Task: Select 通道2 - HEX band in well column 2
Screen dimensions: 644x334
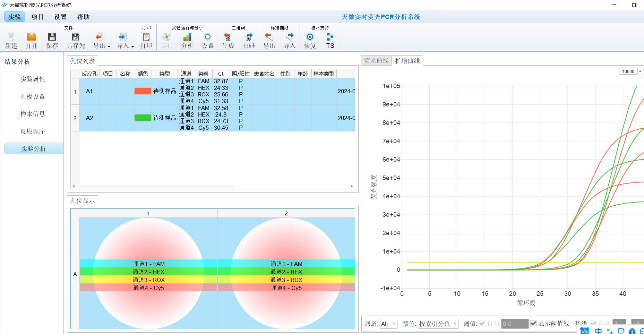Action: pyautogui.click(x=286, y=272)
